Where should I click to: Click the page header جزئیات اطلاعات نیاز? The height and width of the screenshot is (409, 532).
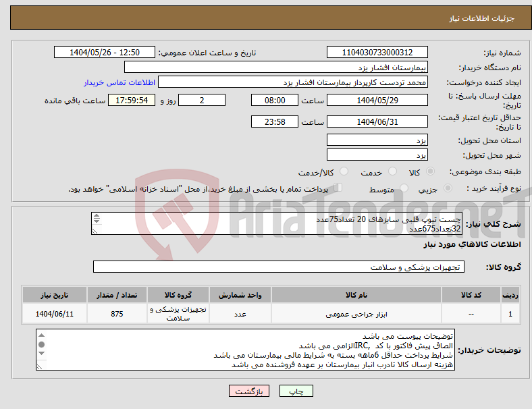481,18
